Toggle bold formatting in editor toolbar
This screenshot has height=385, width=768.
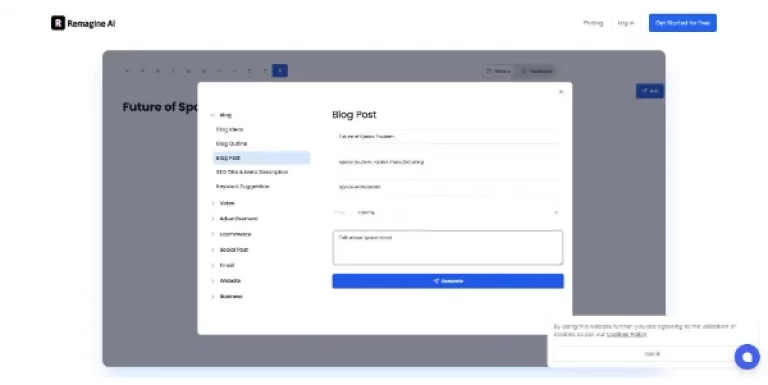[x=158, y=71]
